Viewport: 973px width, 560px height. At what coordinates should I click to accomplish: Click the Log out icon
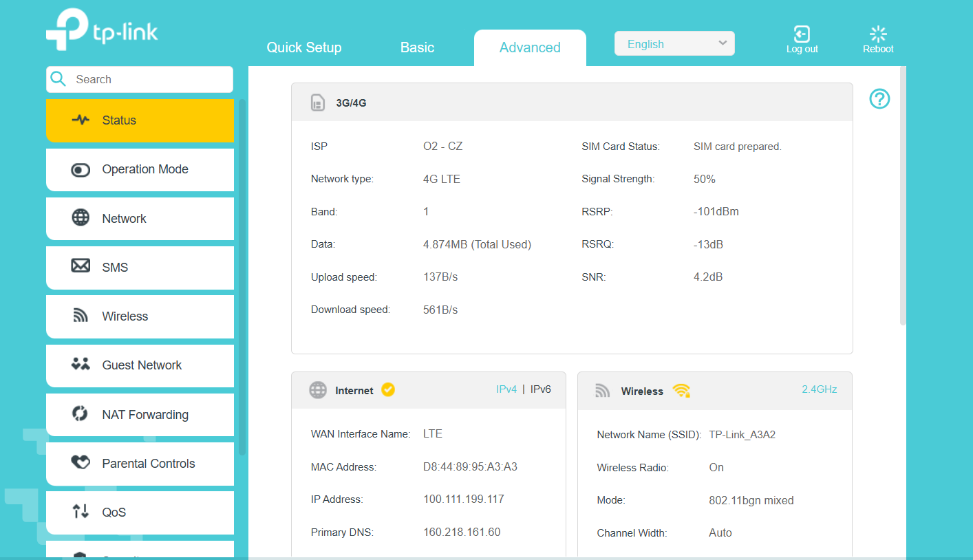coord(802,34)
